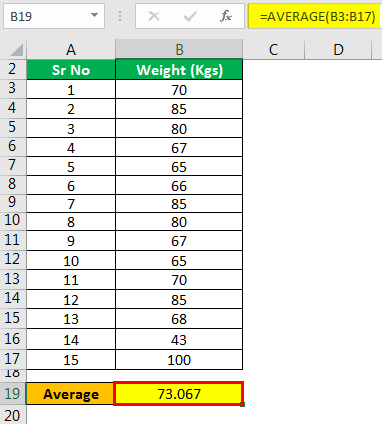Image resolution: width=382 pixels, height=424 pixels.
Task: Click the cell with weight 100
Action: tap(179, 360)
